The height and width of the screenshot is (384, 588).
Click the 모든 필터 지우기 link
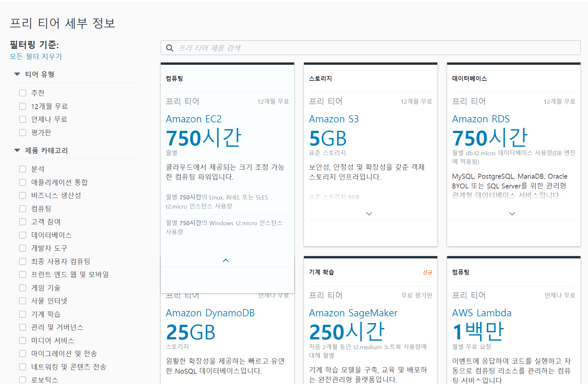click(x=36, y=56)
